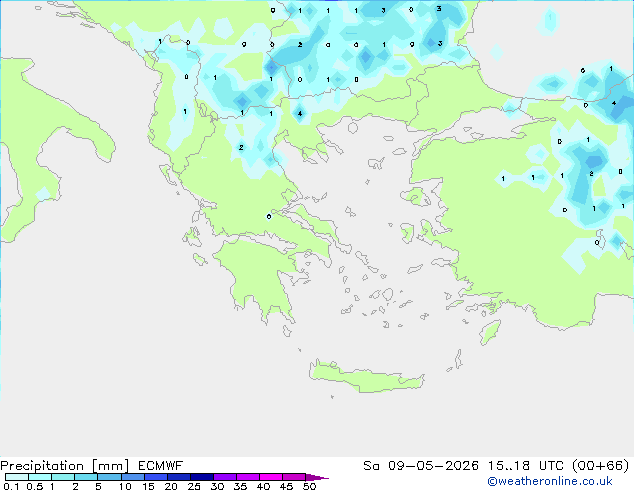The height and width of the screenshot is (490, 634).
Task: Click the Peloponnese peninsula on the map
Action: [x=259, y=279]
